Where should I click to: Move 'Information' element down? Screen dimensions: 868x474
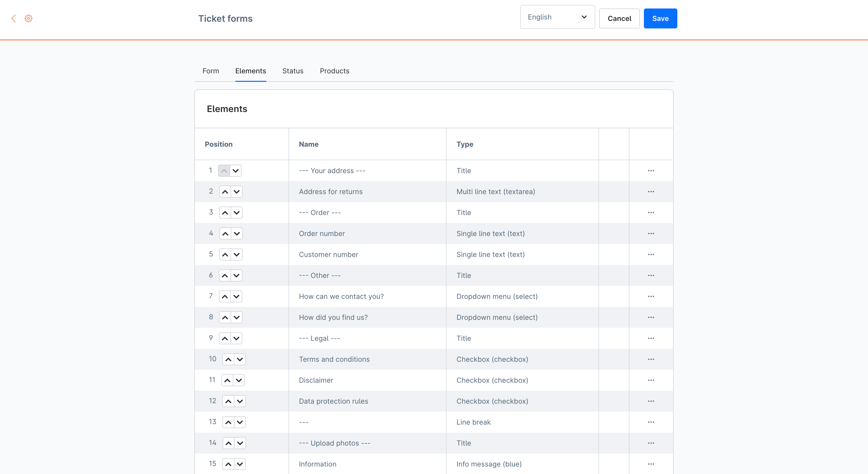[240, 464]
